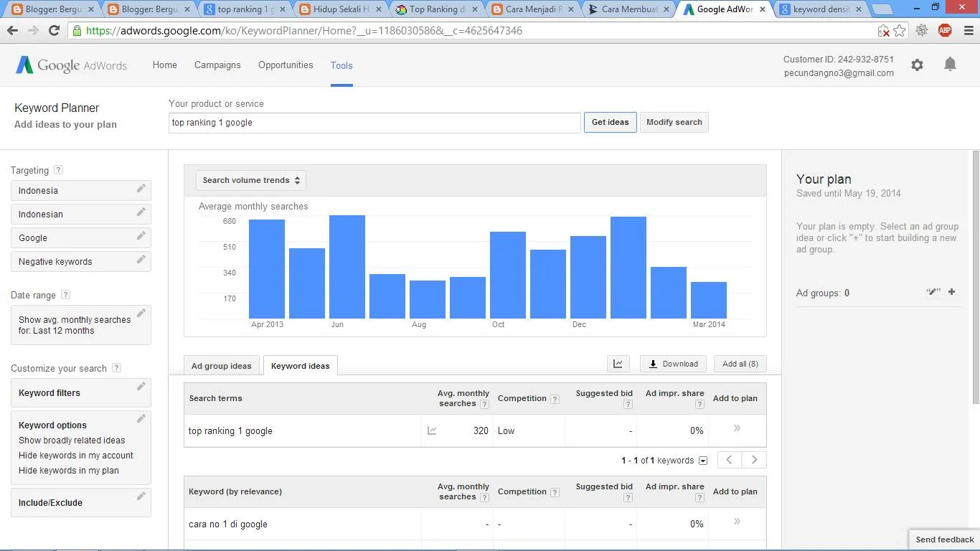Open the Tools menu
The width and height of the screenshot is (980, 551).
[x=341, y=65]
